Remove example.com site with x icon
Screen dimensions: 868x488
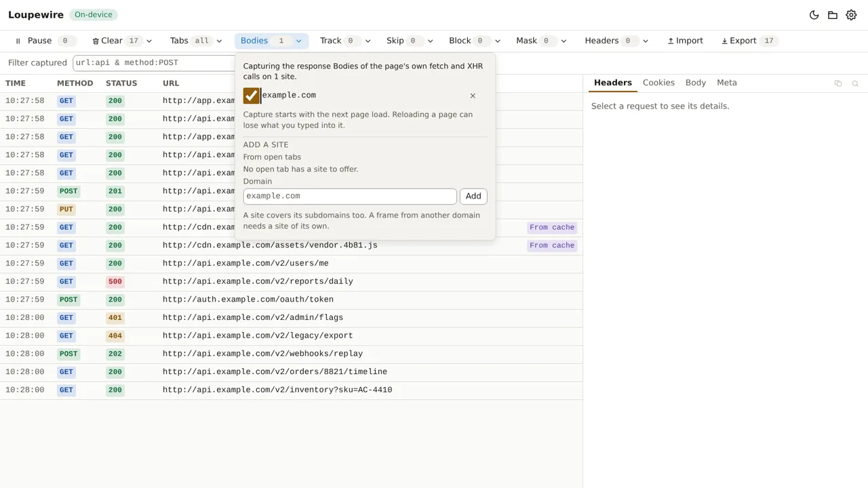[x=473, y=96]
